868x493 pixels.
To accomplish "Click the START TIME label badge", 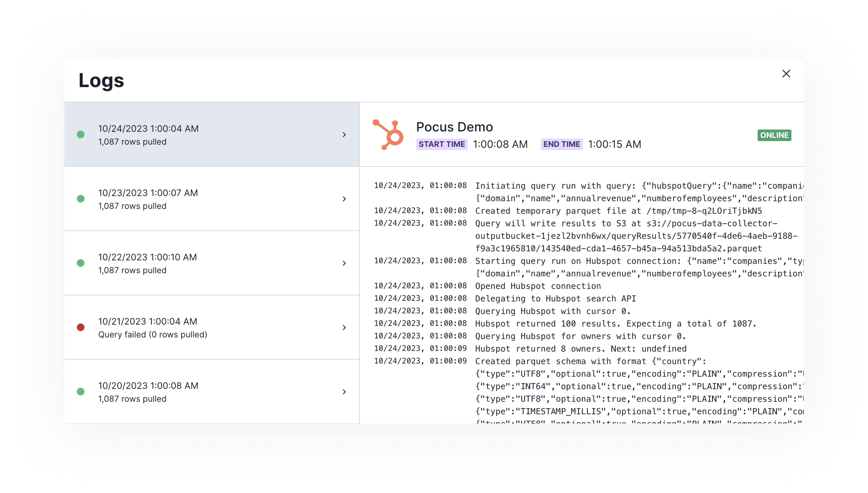I will [x=442, y=144].
